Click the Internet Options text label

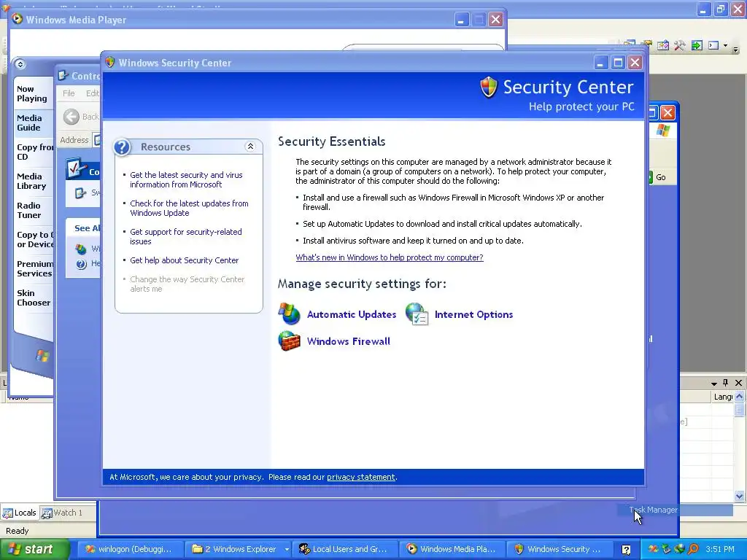473,314
